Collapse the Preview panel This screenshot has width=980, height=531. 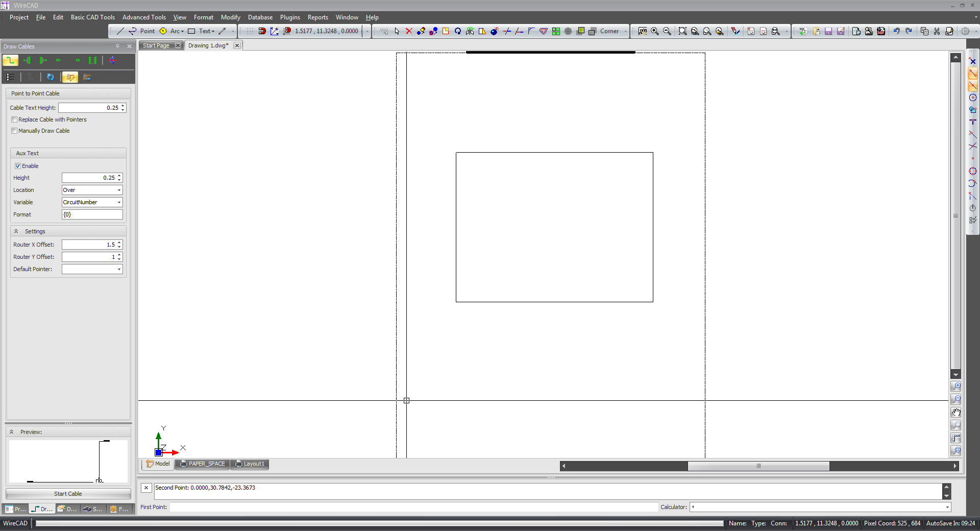click(12, 432)
